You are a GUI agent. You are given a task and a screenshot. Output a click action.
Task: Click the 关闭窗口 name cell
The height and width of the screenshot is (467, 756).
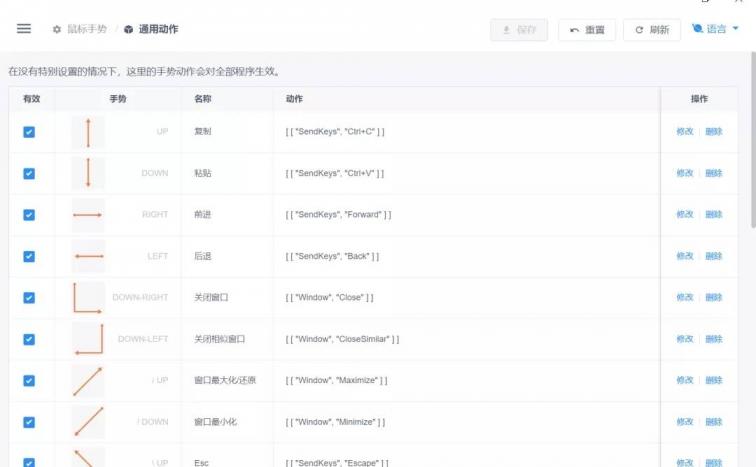click(x=211, y=297)
